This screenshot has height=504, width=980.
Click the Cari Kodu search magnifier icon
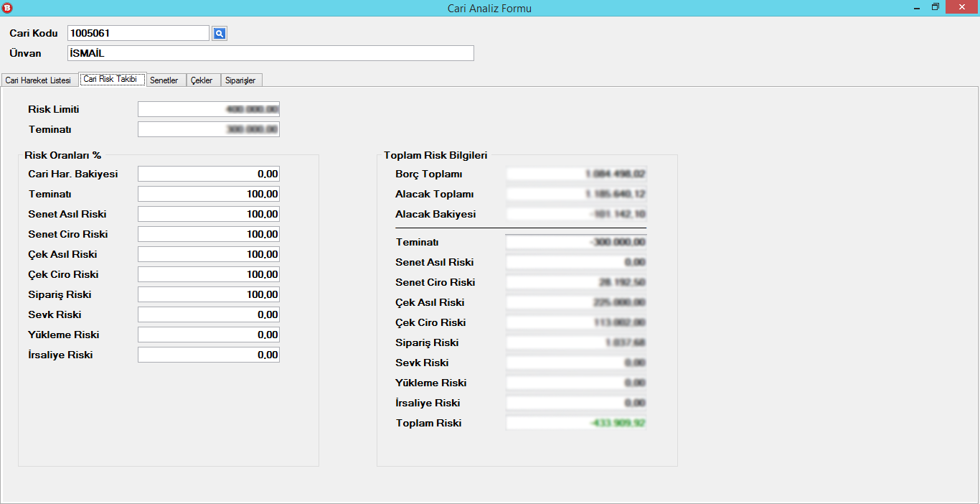[220, 33]
